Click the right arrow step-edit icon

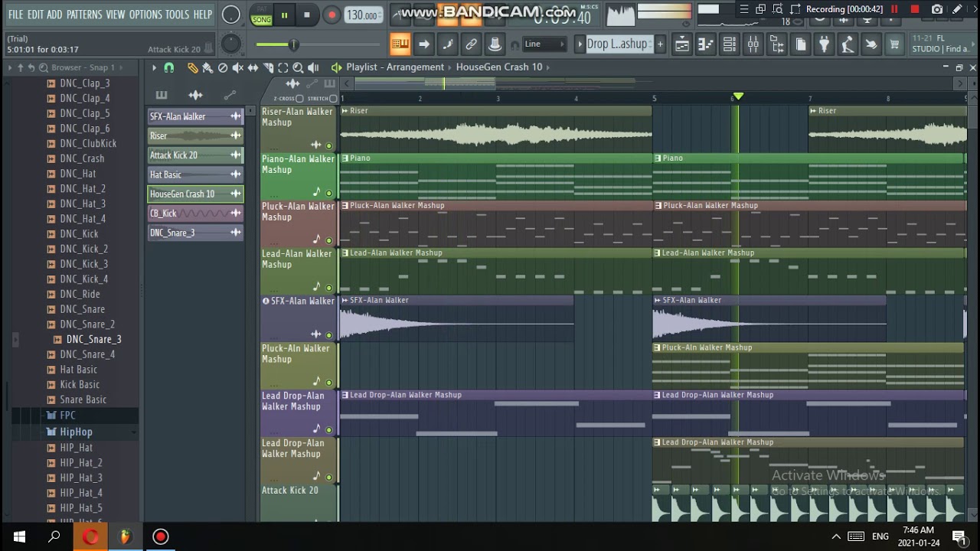click(423, 44)
